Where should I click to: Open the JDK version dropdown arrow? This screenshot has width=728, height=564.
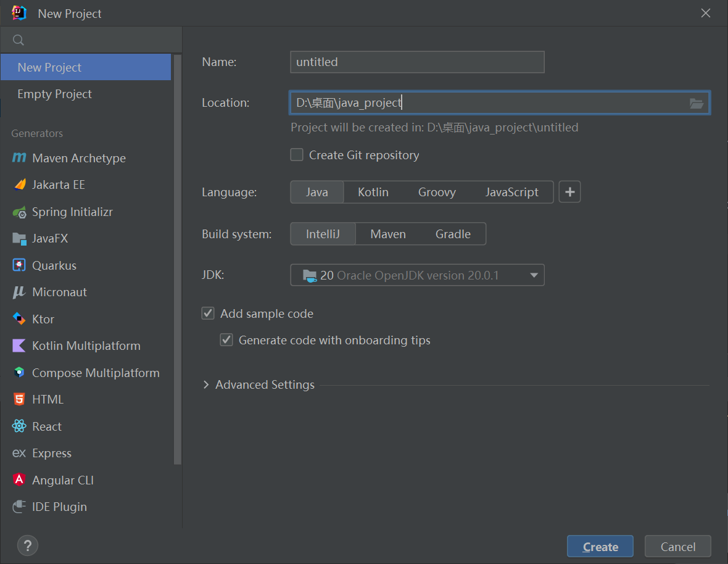tap(534, 275)
